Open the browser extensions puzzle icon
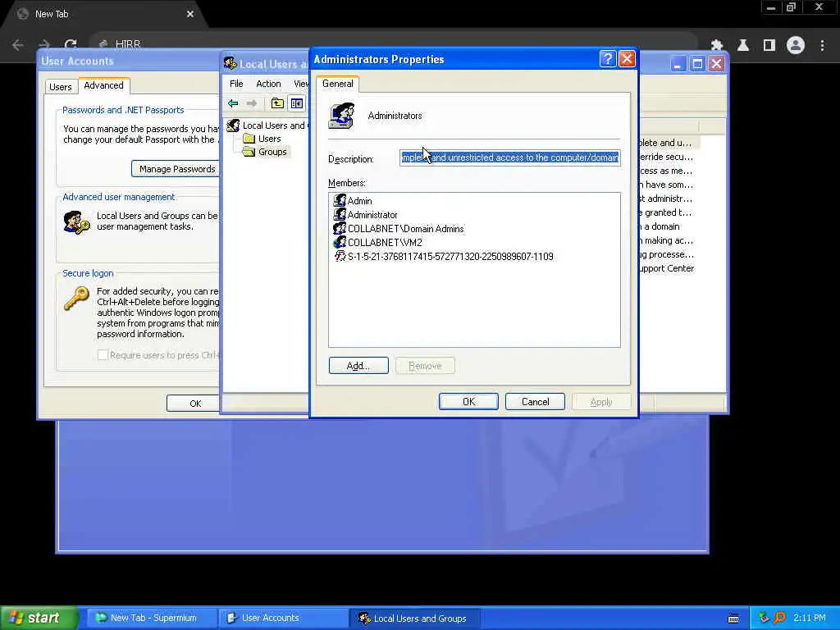 click(717, 46)
